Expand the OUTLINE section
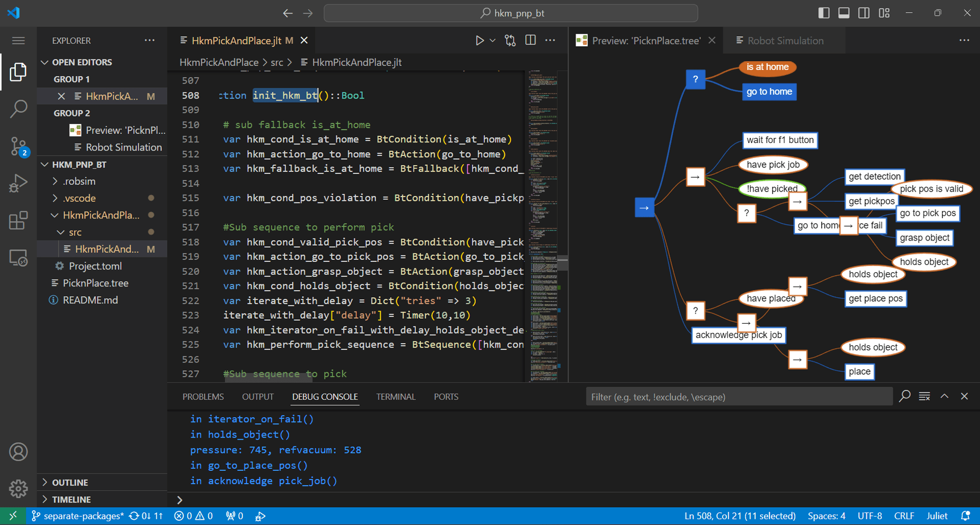Screen dimensions: 980x525 [69, 482]
